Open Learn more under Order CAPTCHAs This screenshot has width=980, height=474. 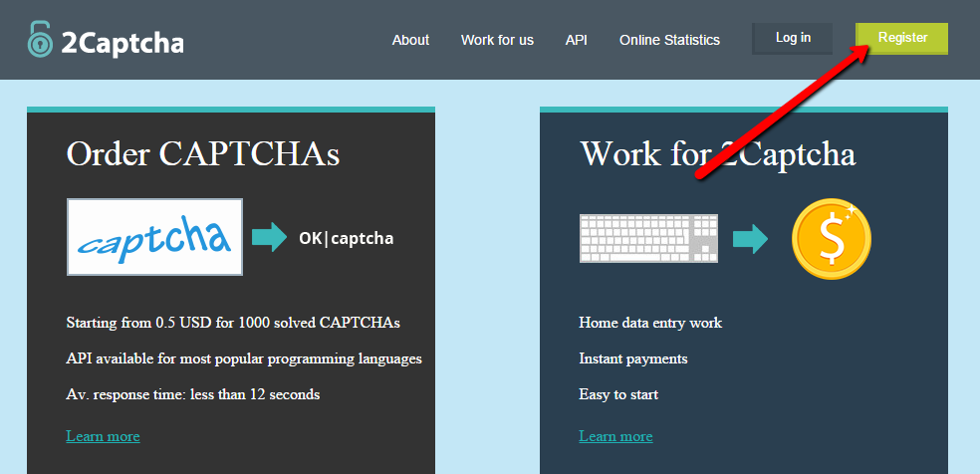click(x=104, y=436)
